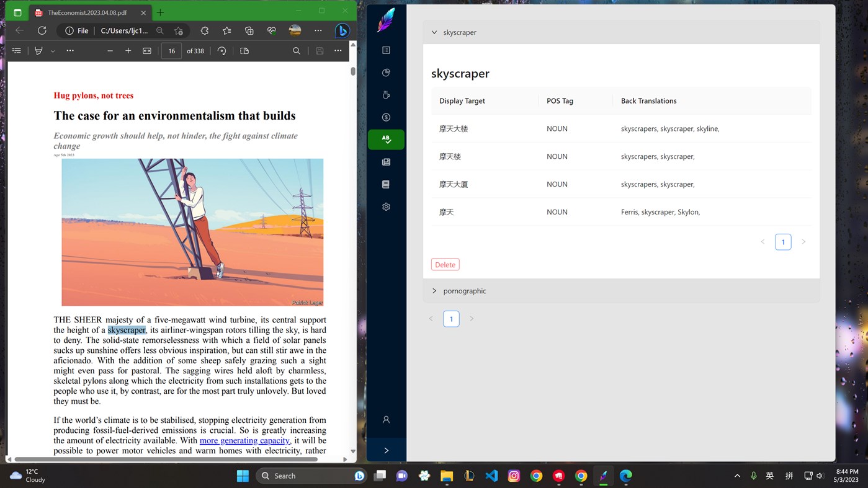Follow the "more generating capacity" link
Viewport: 868px width, 488px height.
[x=244, y=441]
